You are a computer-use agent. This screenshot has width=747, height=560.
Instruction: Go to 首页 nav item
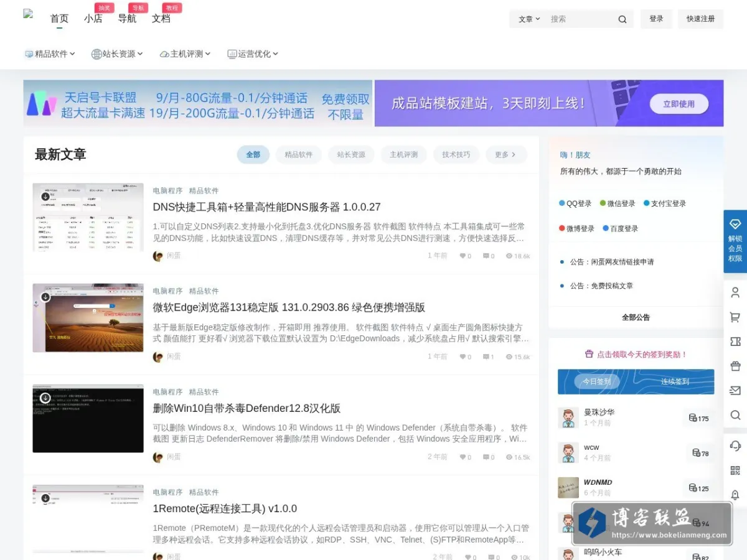pyautogui.click(x=59, y=19)
